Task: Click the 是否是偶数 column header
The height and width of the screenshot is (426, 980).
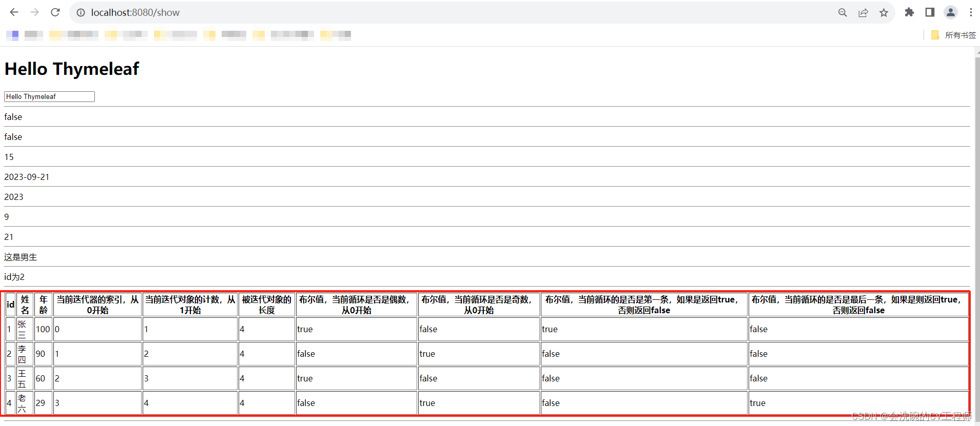Action: (x=357, y=305)
